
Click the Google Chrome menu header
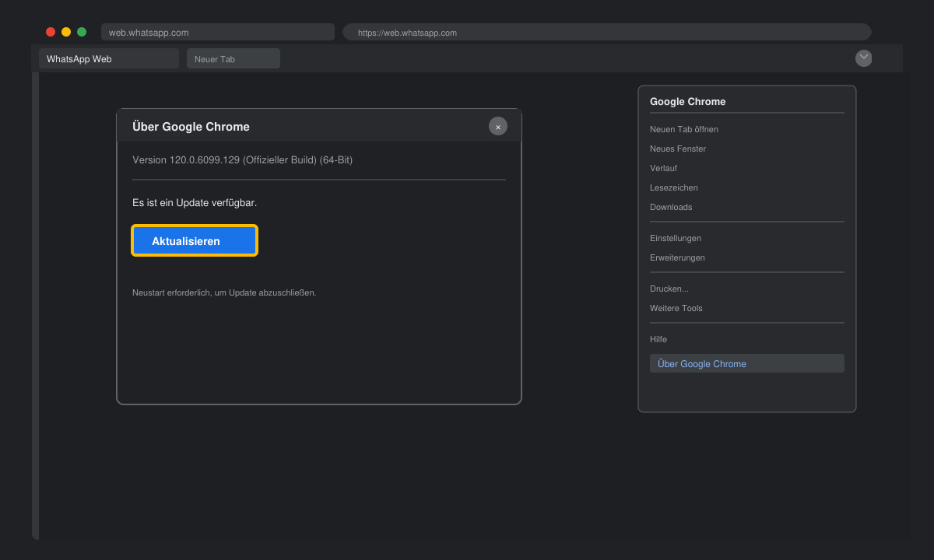[x=688, y=101]
